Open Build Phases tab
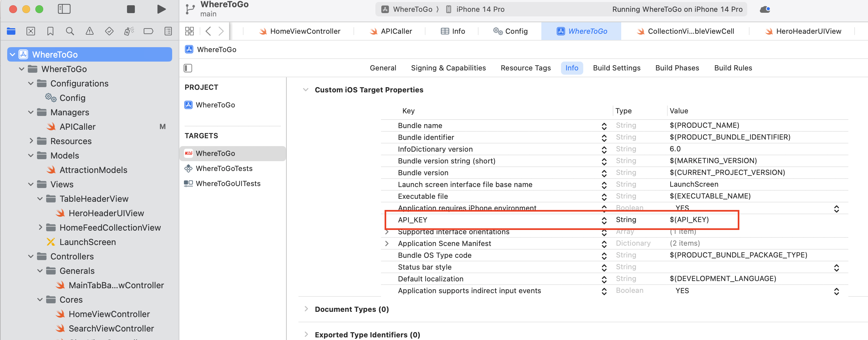This screenshot has height=340, width=868. point(677,68)
